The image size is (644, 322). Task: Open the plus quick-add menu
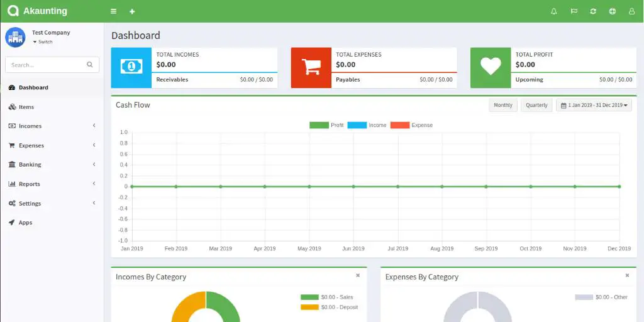click(x=132, y=11)
